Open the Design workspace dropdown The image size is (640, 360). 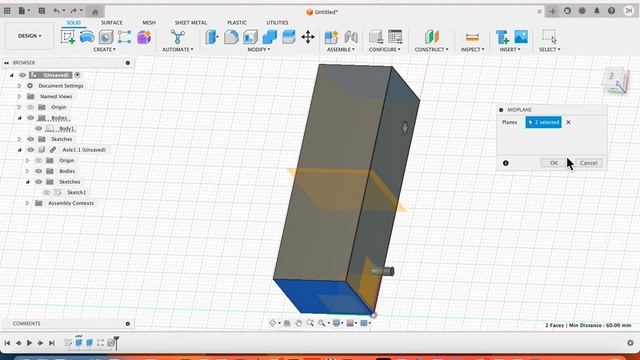(x=29, y=36)
